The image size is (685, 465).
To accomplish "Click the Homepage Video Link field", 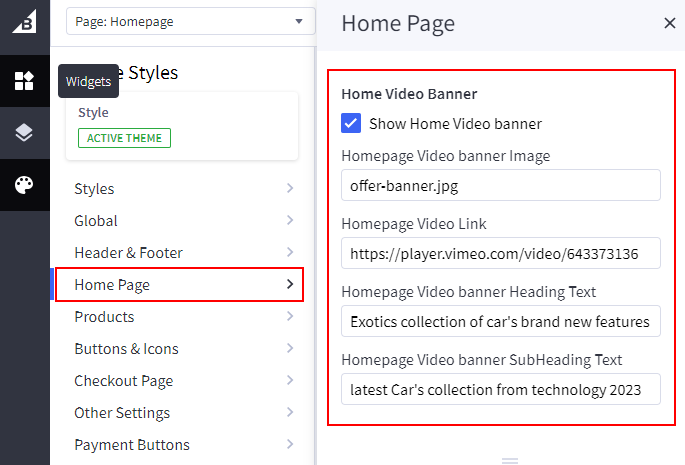I will point(501,254).
